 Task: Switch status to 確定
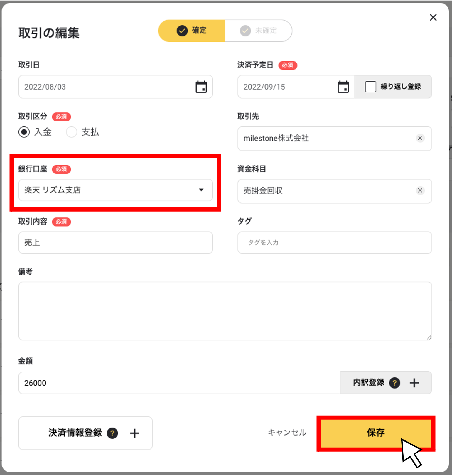pos(192,31)
